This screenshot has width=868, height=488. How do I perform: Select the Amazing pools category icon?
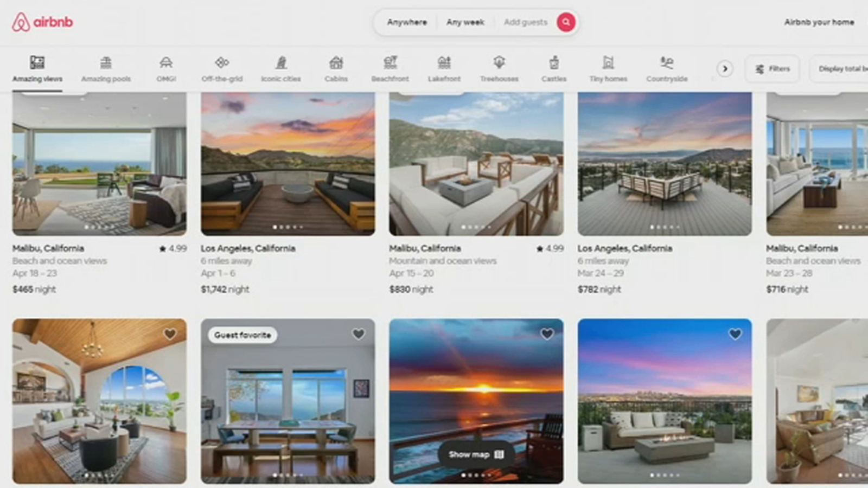[x=106, y=62]
